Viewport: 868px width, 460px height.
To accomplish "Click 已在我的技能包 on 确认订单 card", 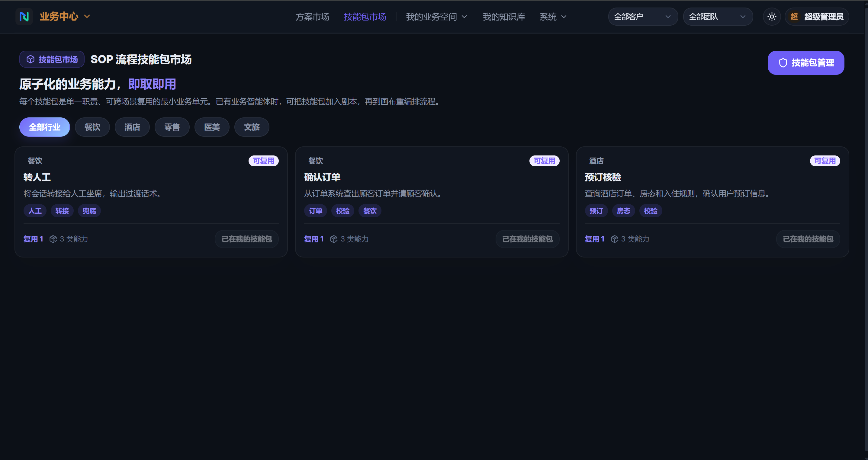I will point(527,239).
